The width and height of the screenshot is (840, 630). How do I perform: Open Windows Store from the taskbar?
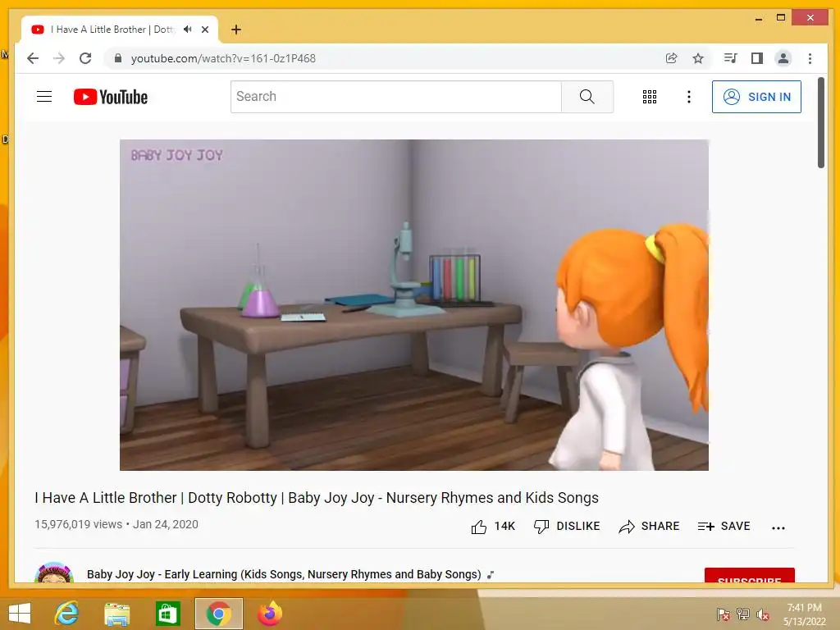(167, 614)
